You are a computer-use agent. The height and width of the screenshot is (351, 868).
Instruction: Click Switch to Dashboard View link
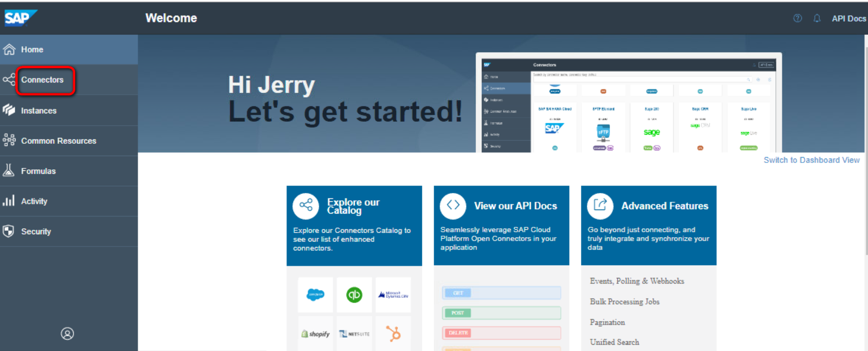coord(812,160)
